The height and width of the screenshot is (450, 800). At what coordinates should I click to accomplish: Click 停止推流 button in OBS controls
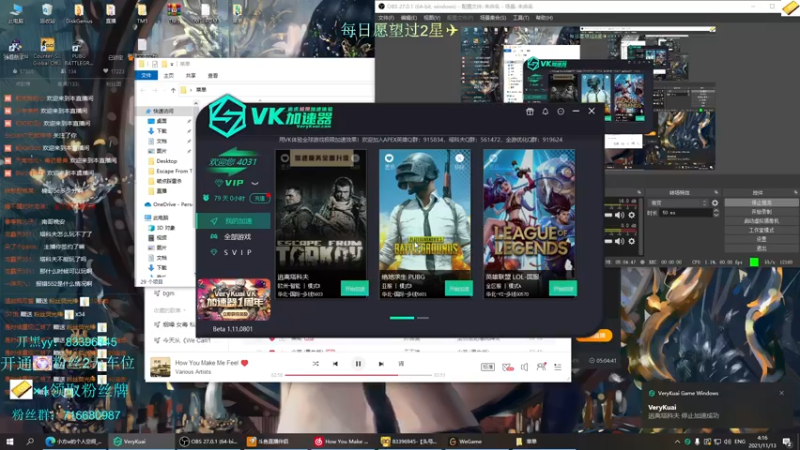tap(761, 203)
